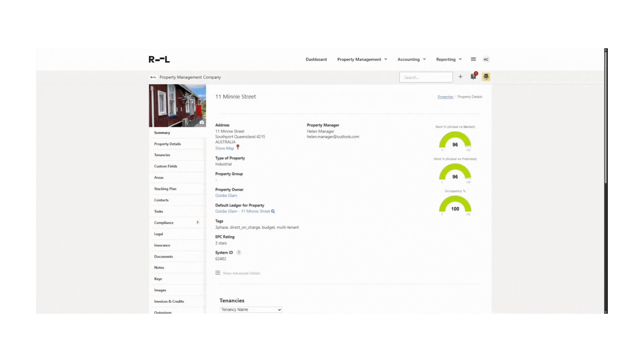Open the HC user avatar menu

(x=486, y=59)
